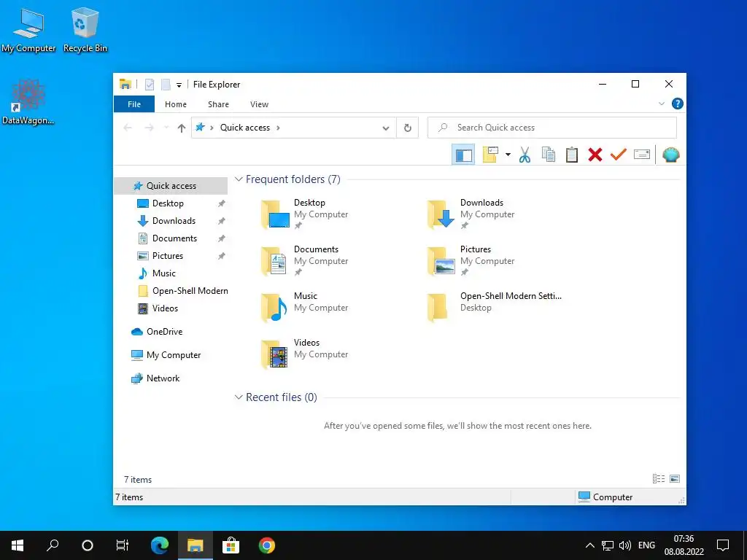747x560 pixels.
Task: Click the red X Delete icon
Action: (x=595, y=155)
